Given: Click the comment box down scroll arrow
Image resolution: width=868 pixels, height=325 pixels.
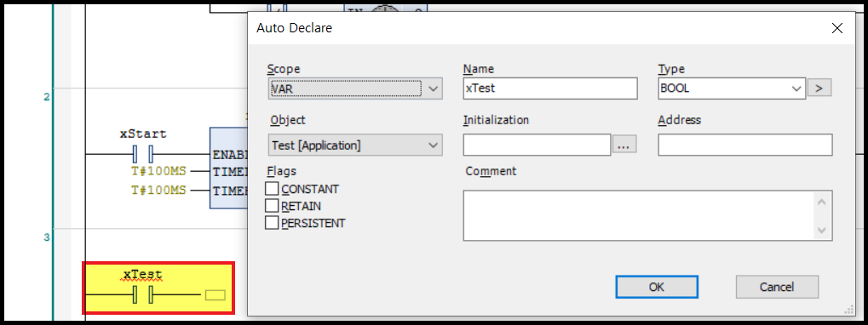Looking at the screenshot, I should [x=821, y=230].
